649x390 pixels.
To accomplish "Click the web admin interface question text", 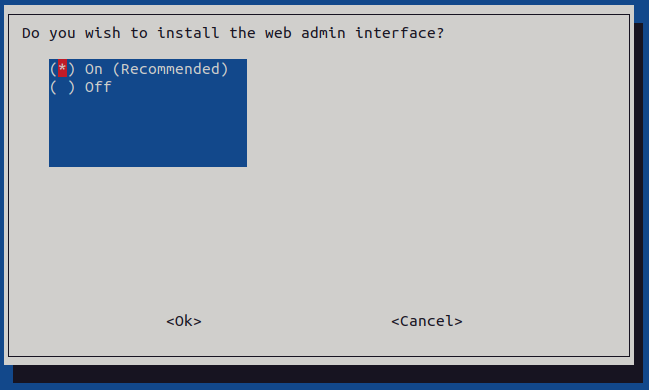I will 233,33.
